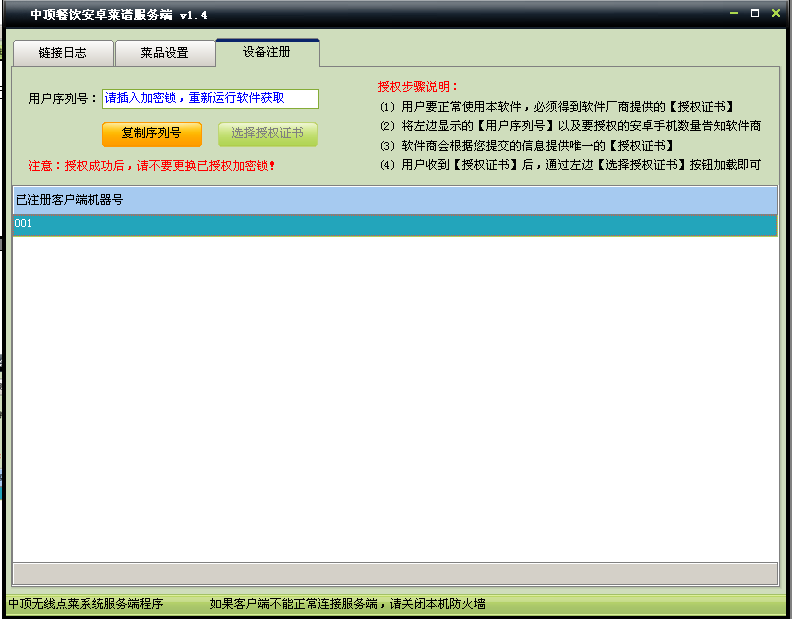The width and height of the screenshot is (792, 619).
Task: Click the 中顶无线点菜系统服务端程序 status text
Action: (85, 604)
